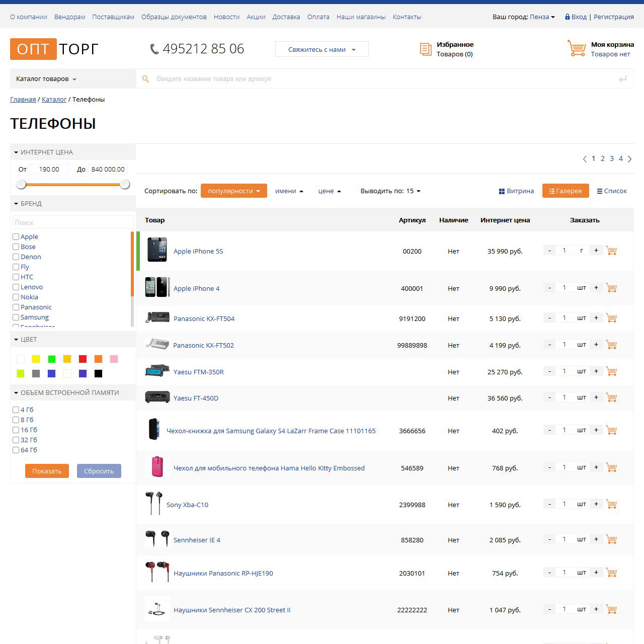
Task: Open the Каталог товаров dropdown menu
Action: point(46,79)
